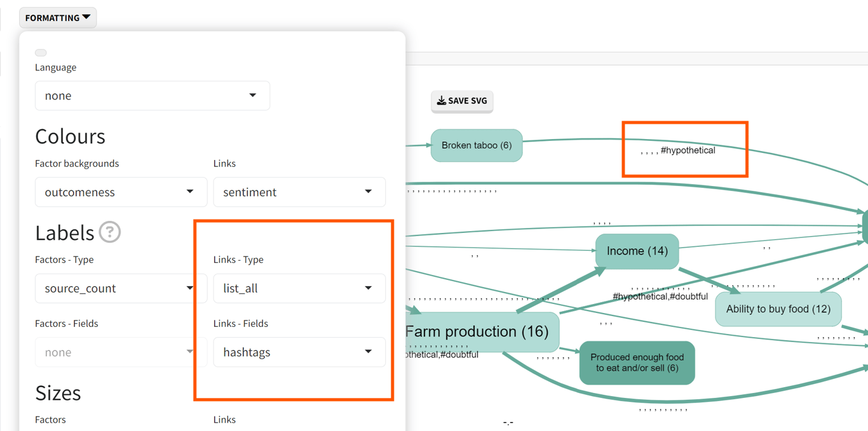Image resolution: width=868 pixels, height=431 pixels.
Task: Click the Formatting dropdown caret arrow
Action: click(86, 17)
